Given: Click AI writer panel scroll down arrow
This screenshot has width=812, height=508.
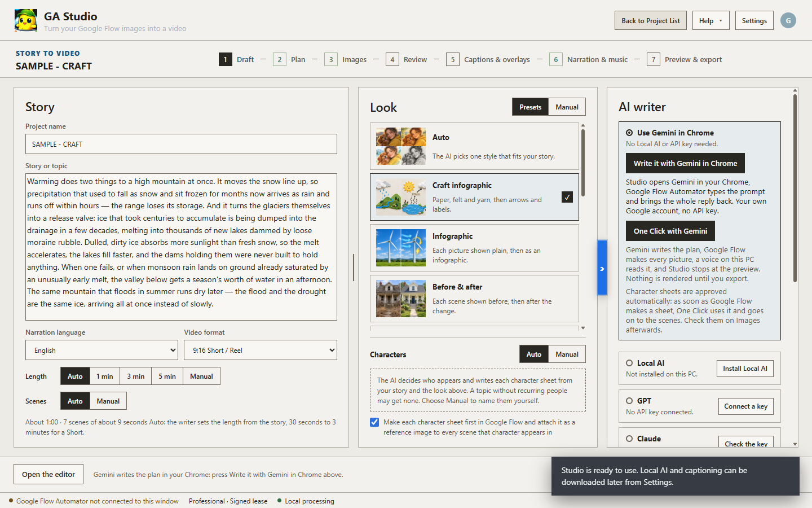Looking at the screenshot, I should 795,444.
